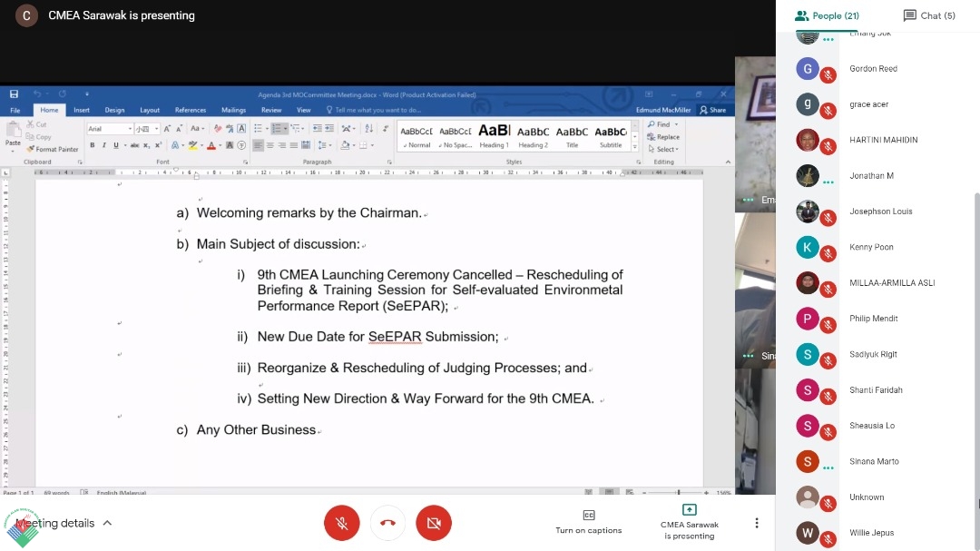
Task: Select participant Gordon Reed in list
Action: click(x=875, y=69)
